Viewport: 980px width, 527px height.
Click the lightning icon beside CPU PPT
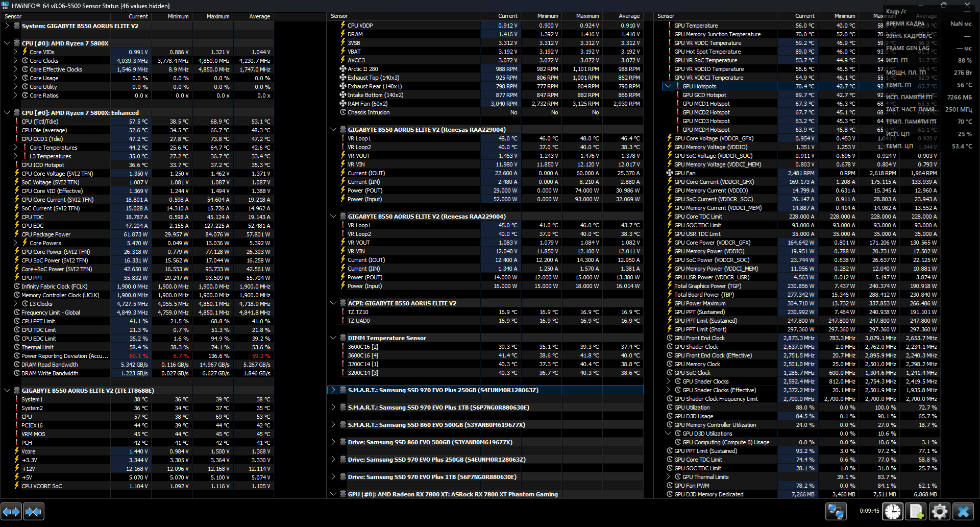(x=17, y=278)
